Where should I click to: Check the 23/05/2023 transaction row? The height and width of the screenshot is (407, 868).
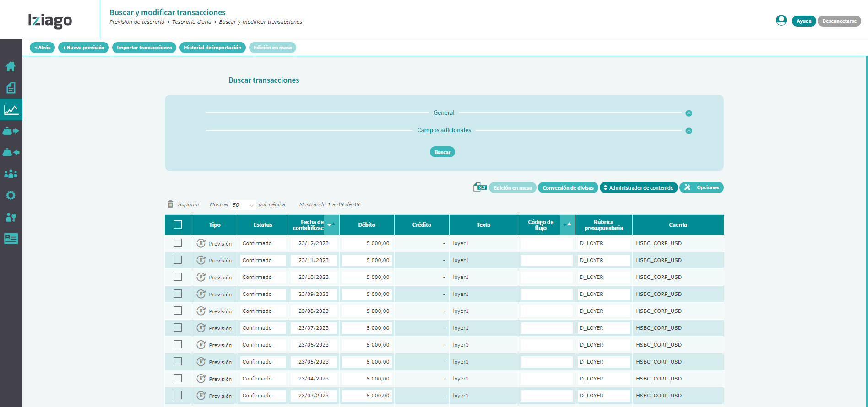178,361
